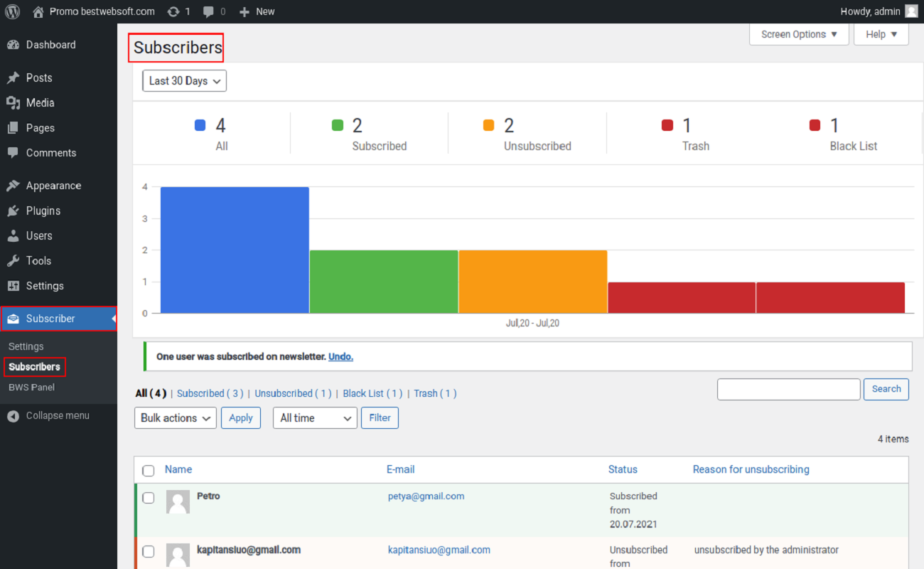Open the admin avatar in top bar
Image resolution: width=924 pixels, height=569 pixels.
coord(911,11)
